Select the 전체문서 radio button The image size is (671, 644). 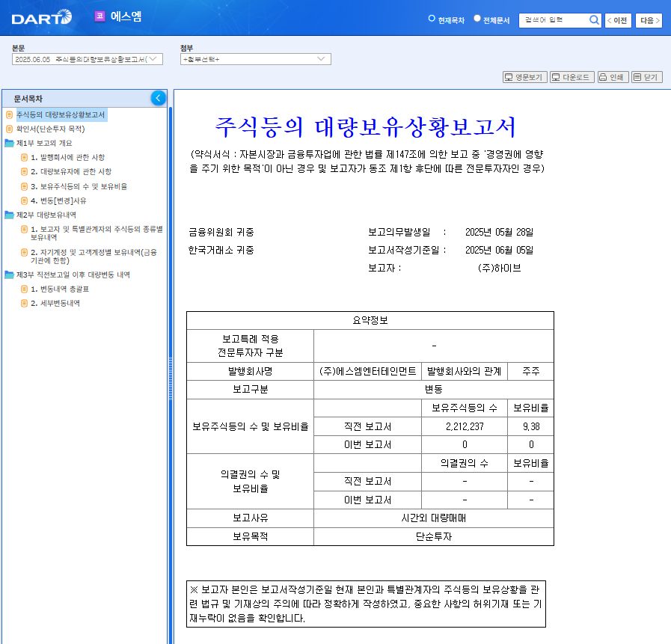(477, 19)
